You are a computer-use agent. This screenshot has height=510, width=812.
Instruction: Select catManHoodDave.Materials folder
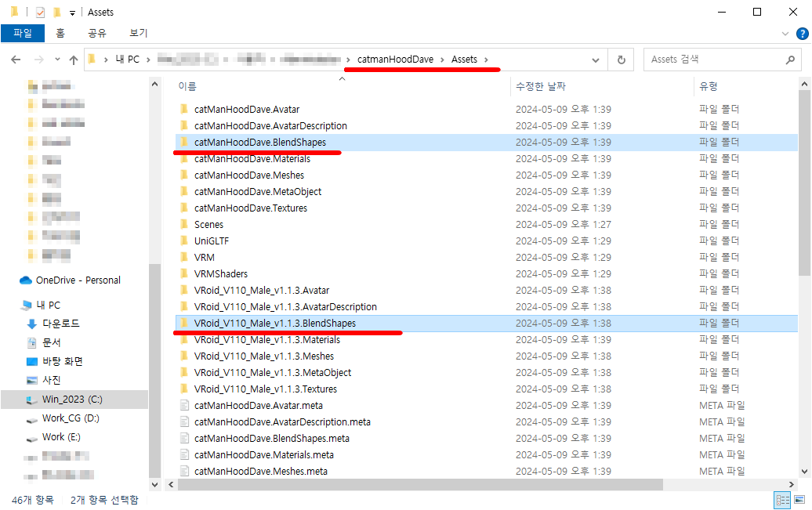(252, 159)
